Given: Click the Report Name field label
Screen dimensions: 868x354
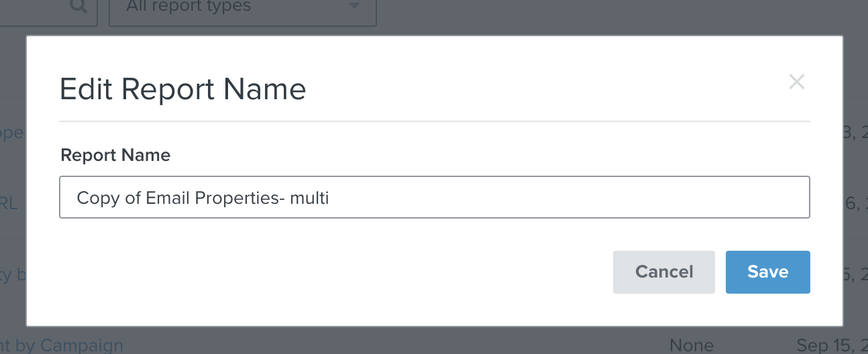Looking at the screenshot, I should (x=115, y=156).
